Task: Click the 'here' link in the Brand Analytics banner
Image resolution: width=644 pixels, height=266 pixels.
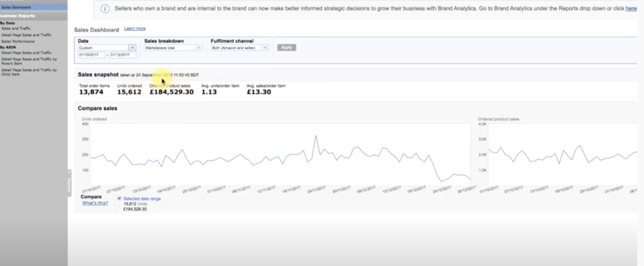Action: (631, 8)
